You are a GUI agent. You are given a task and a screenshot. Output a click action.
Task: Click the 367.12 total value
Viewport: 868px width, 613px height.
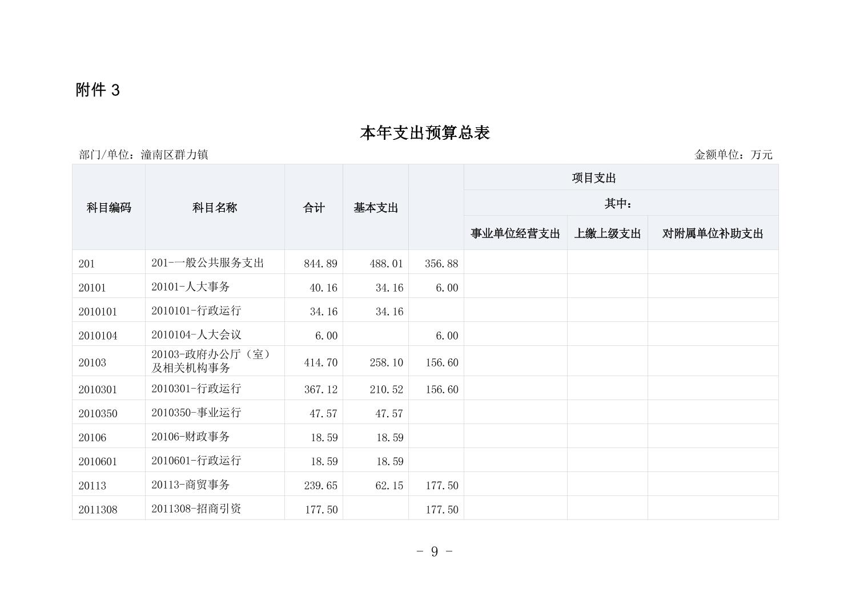320,389
